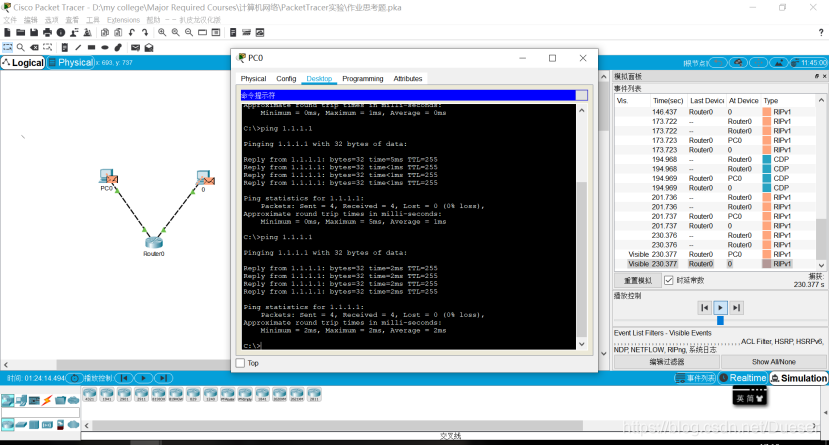Adjust the simulation speed slider
The image size is (830, 446).
[720, 321]
